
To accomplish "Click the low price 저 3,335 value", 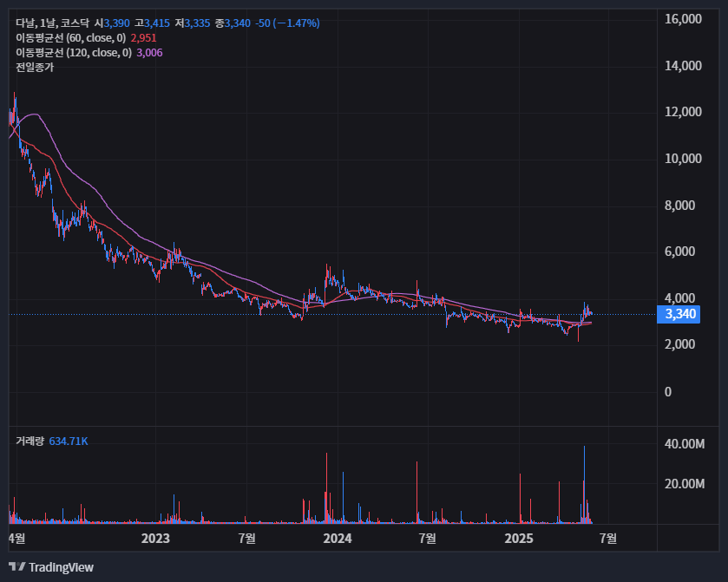I will [x=193, y=23].
